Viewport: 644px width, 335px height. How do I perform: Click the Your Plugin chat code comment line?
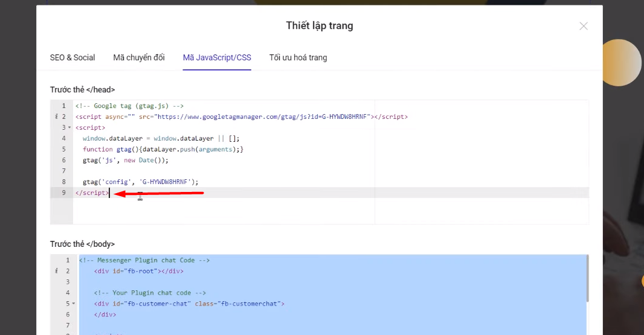point(150,293)
